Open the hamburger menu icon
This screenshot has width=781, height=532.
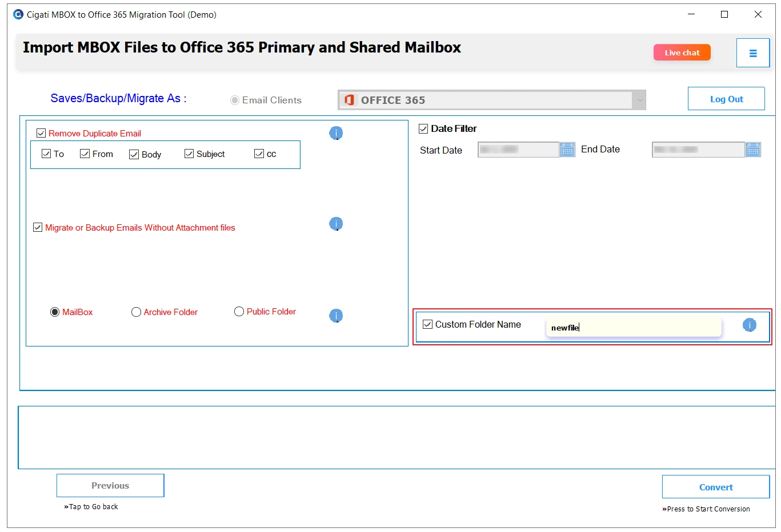[x=752, y=53]
